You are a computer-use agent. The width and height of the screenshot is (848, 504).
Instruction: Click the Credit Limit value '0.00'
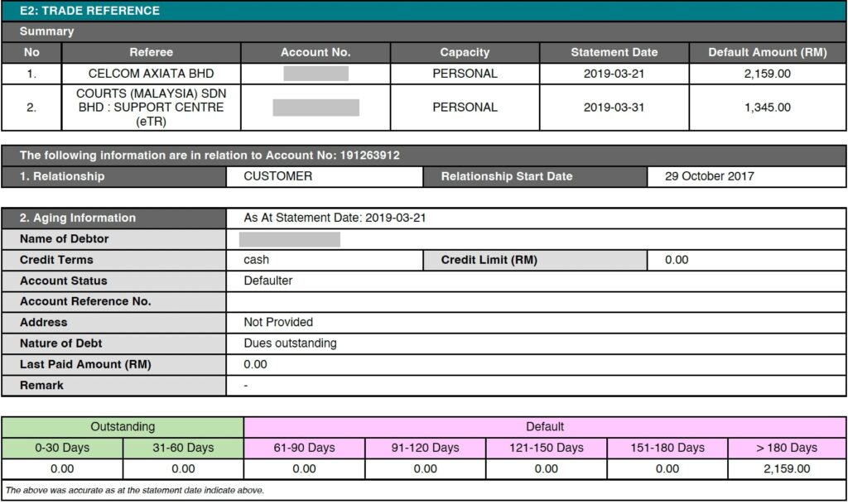[677, 260]
